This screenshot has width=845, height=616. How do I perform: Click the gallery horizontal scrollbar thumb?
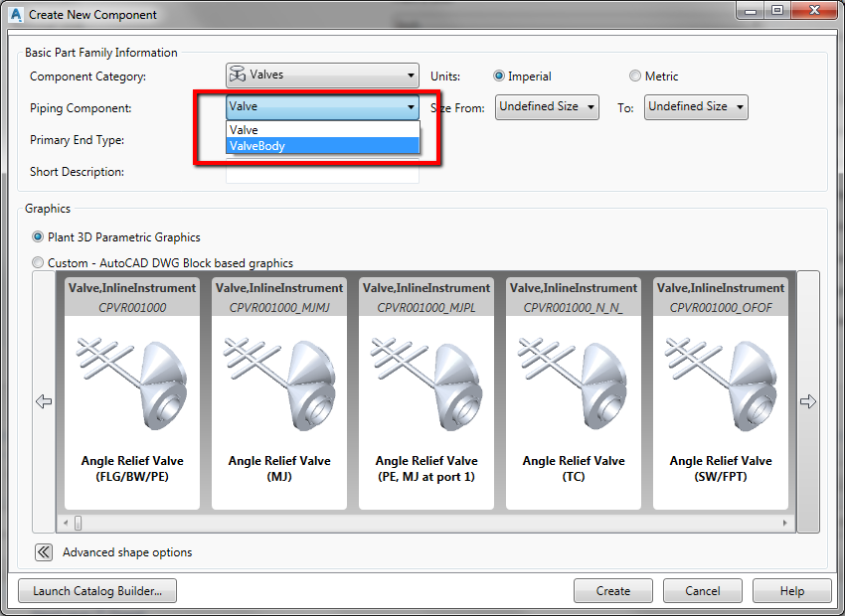(x=79, y=523)
